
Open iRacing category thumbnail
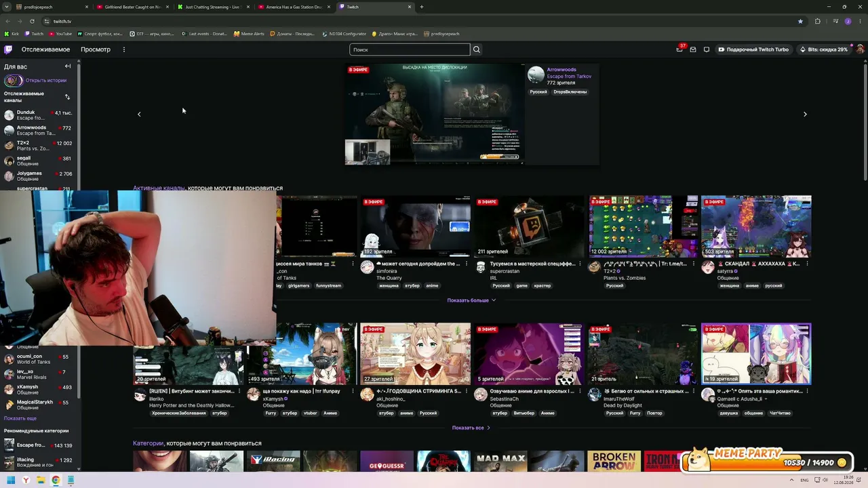(273, 461)
